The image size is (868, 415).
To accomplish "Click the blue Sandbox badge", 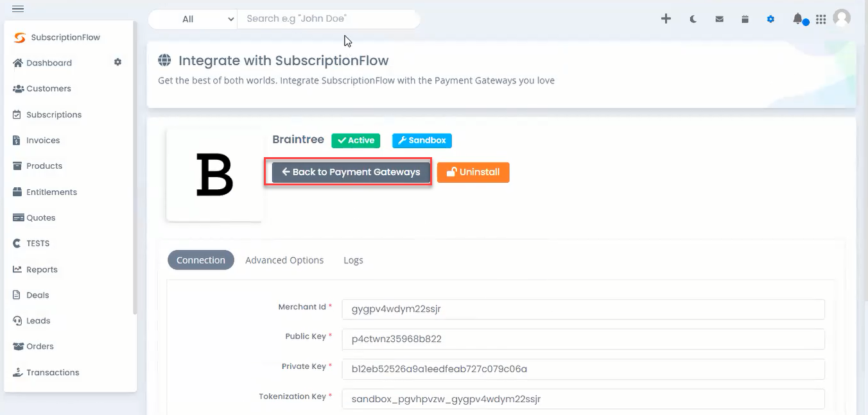I will click(422, 140).
